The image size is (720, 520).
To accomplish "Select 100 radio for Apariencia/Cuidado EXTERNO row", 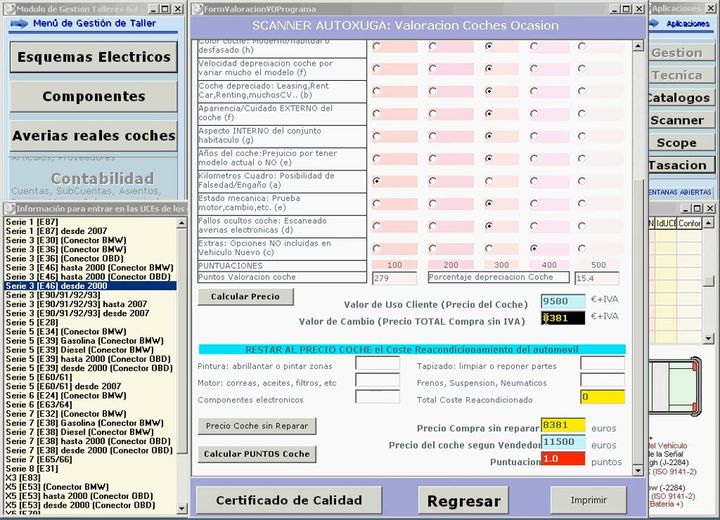I will [377, 113].
